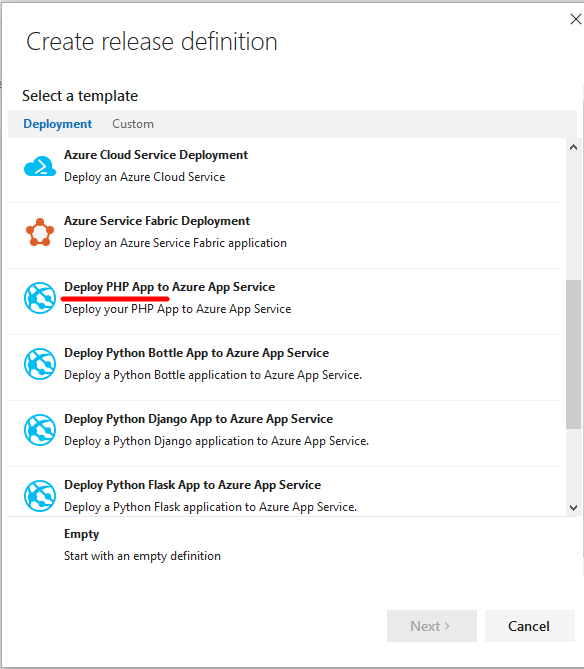Click the Python Flask App Service icon
Screen dimensions: 584x669
click(x=40, y=496)
